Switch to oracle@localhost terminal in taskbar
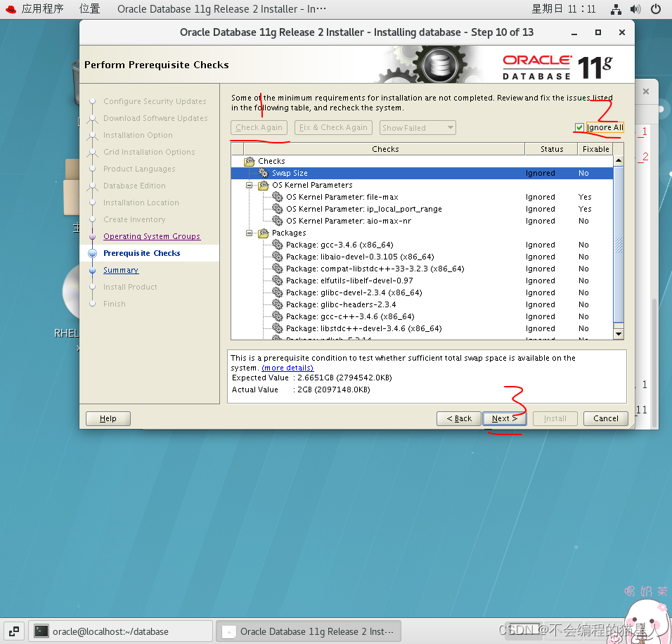 tap(120, 631)
